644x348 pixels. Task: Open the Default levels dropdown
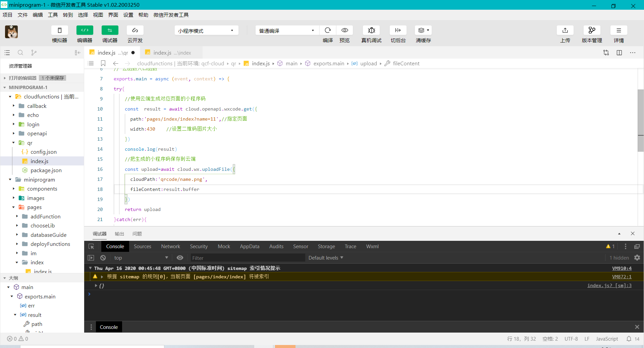tap(326, 258)
